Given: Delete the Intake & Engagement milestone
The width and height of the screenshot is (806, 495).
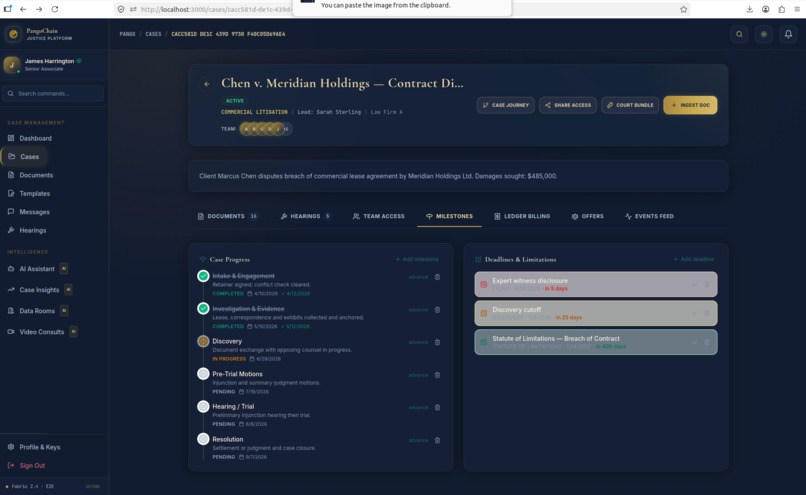Looking at the screenshot, I should [437, 277].
